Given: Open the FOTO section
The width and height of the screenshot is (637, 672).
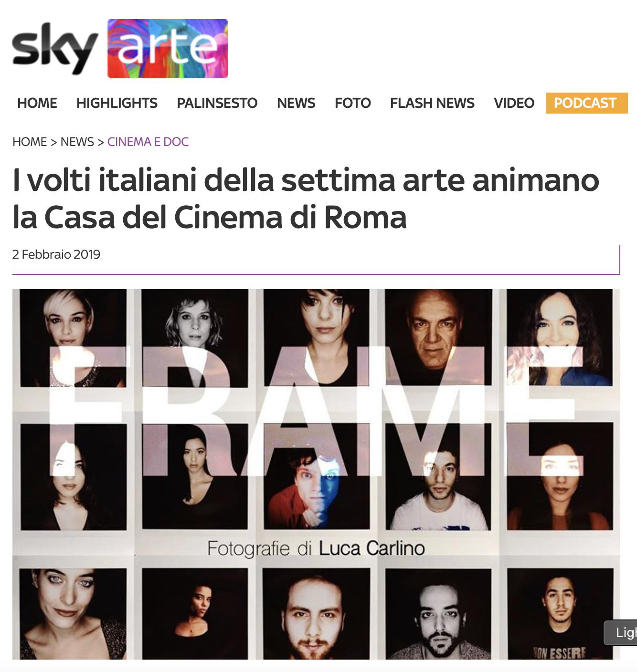Looking at the screenshot, I should pos(353,103).
